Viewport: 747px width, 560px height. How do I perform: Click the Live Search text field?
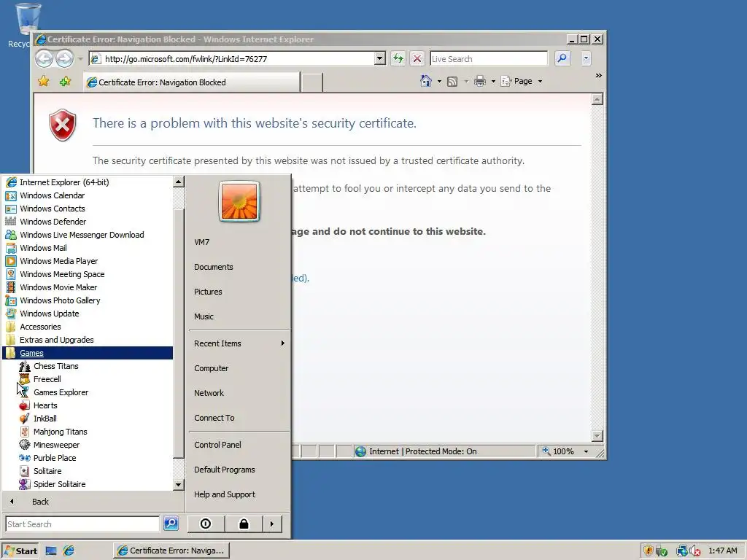489,58
